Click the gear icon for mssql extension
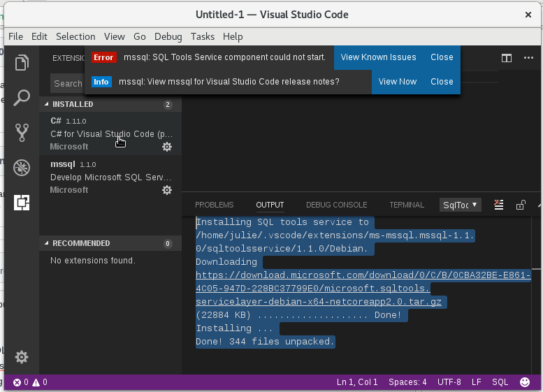Viewport: 543px width, 392px height. [167, 190]
